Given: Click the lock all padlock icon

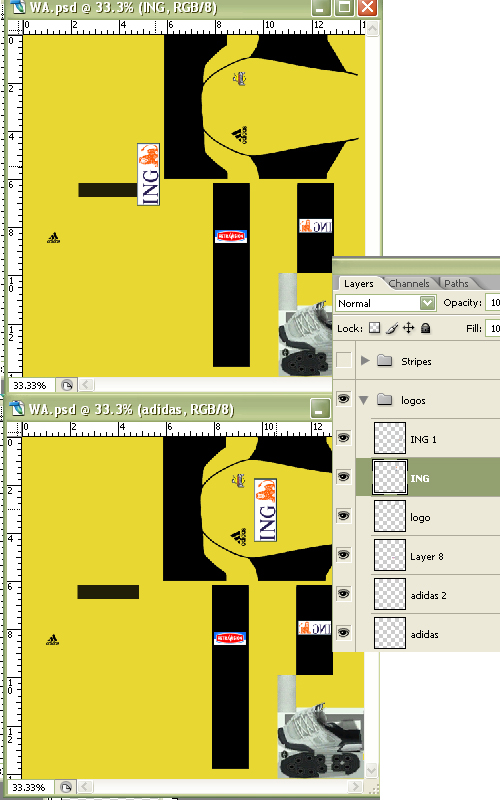Looking at the screenshot, I should point(426,328).
